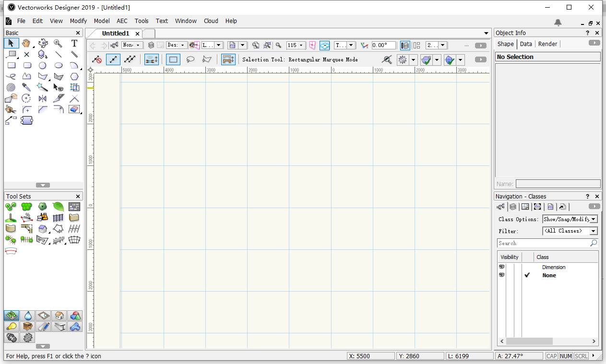Switch to the Data tab
Viewport: 606px width, 364px height.
pyautogui.click(x=526, y=44)
